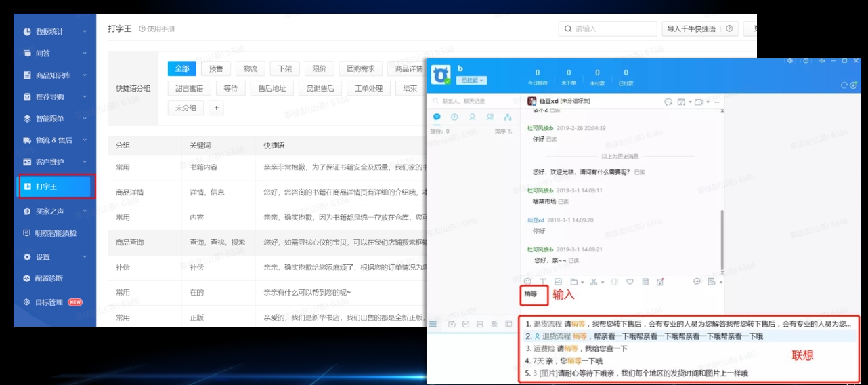Click the hamburger menu at chat bottom-left
Image resolution: width=868 pixels, height=385 pixels.
[433, 325]
